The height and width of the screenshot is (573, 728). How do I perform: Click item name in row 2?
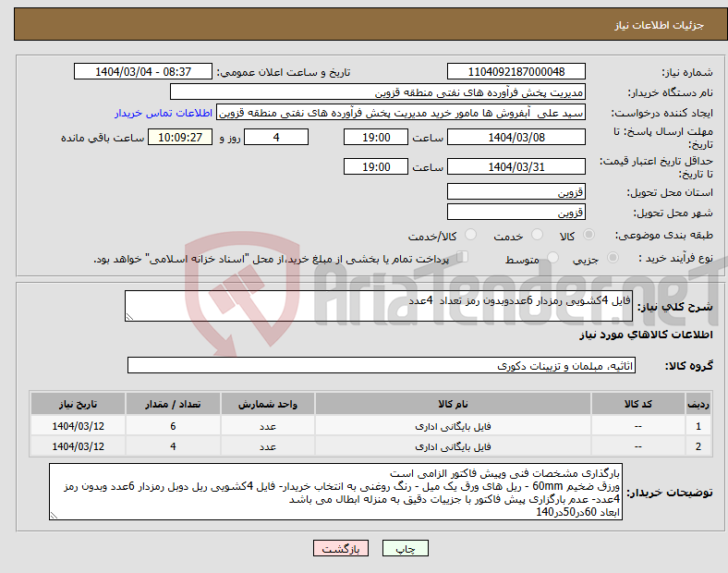click(453, 446)
